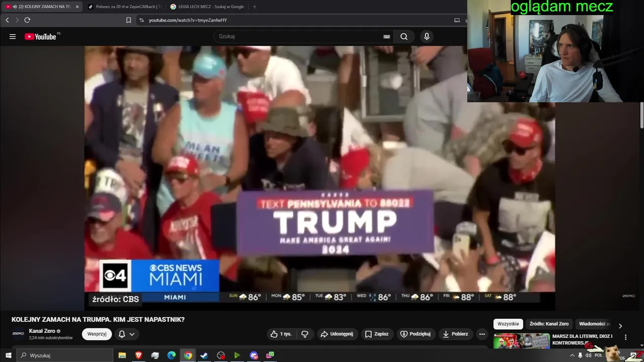Go to YouTube home via logo

[40, 36]
